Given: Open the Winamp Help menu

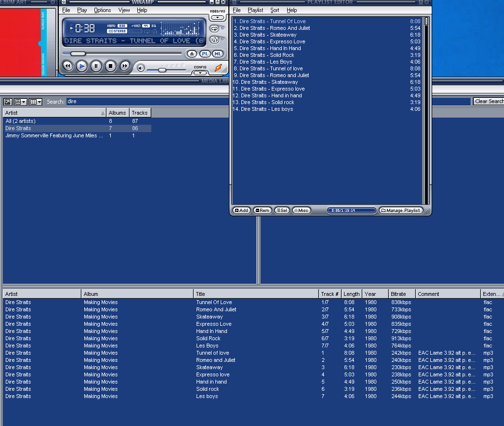Looking at the screenshot, I should tap(142, 10).
